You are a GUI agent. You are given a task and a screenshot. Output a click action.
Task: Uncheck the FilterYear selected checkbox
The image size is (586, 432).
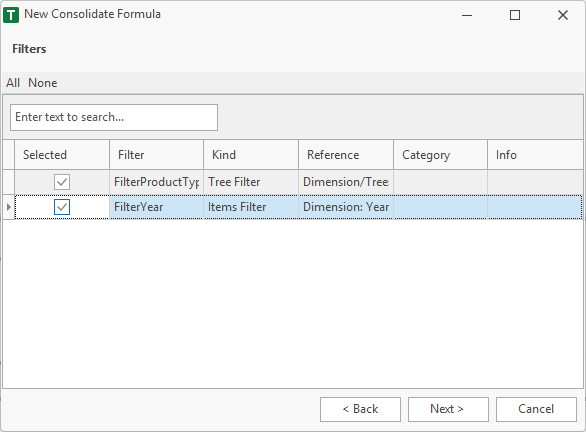pos(62,207)
